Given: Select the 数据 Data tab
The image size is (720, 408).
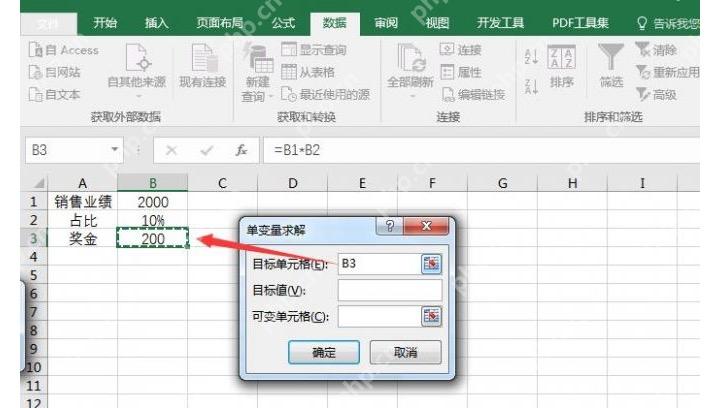Looking at the screenshot, I should 335,23.
